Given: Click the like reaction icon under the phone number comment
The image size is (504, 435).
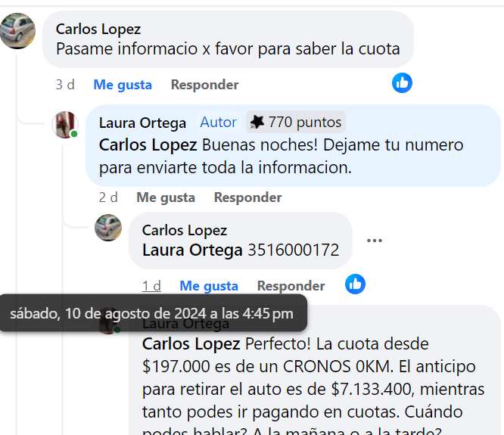Looking at the screenshot, I should [x=355, y=284].
